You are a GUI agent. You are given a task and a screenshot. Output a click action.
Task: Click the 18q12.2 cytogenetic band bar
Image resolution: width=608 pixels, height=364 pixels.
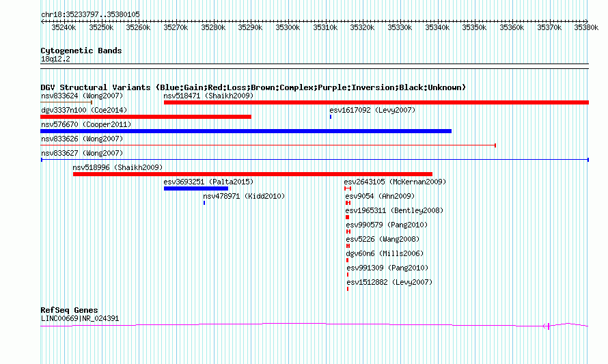[315, 66]
